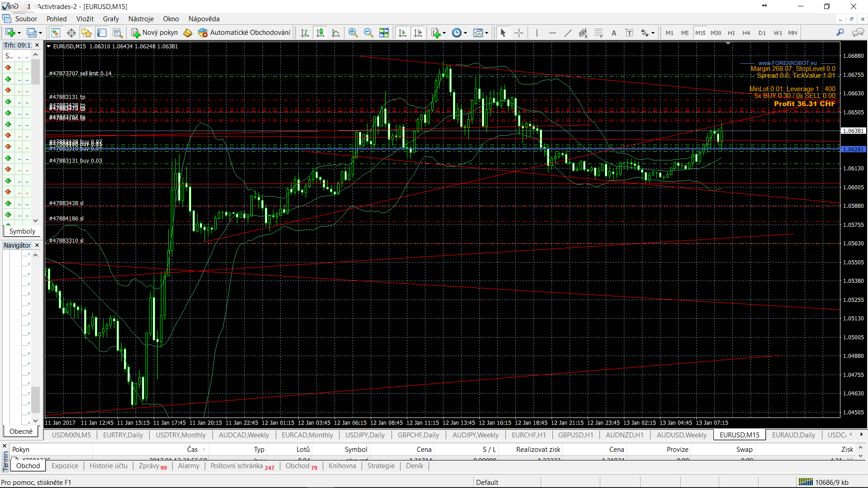Switch timeframe to MN

pos(793,33)
